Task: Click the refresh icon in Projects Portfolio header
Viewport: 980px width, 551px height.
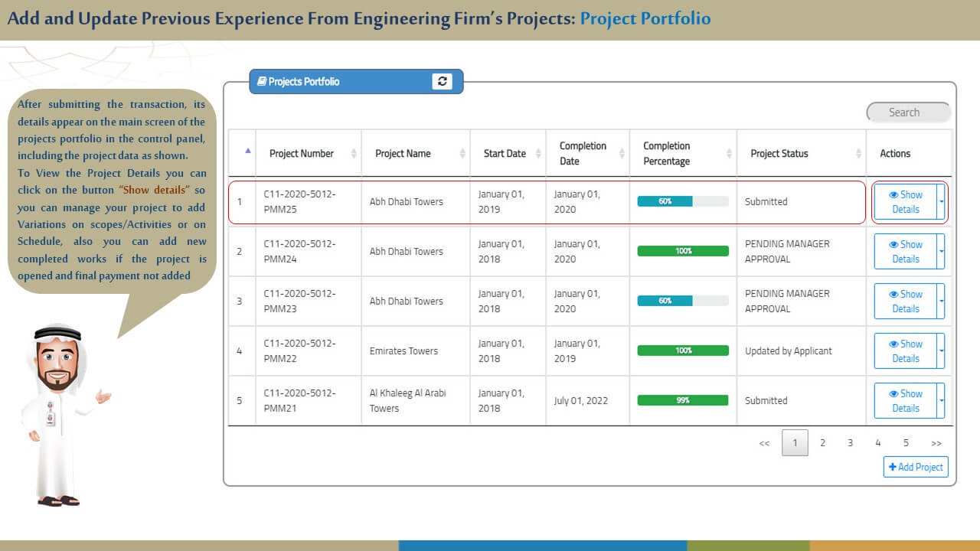Action: coord(442,81)
